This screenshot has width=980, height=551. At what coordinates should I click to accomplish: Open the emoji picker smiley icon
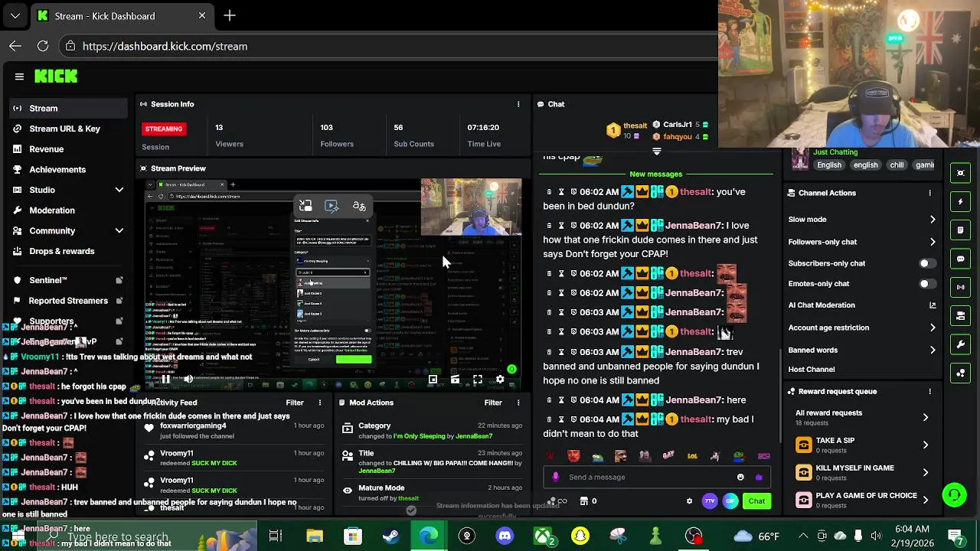740,477
